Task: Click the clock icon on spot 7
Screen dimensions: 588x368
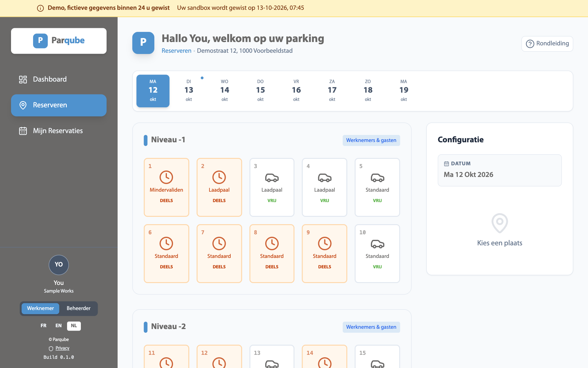Action: [219, 243]
